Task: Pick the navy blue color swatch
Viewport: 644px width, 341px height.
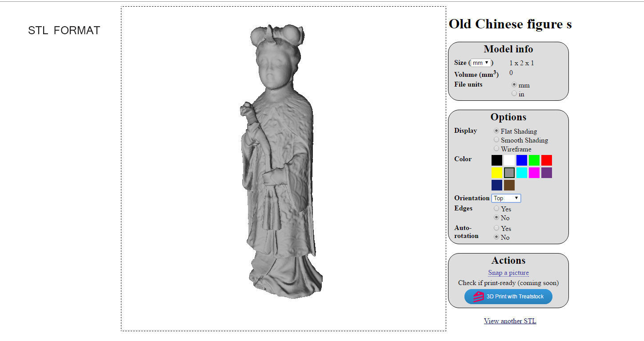Action: pos(497,185)
